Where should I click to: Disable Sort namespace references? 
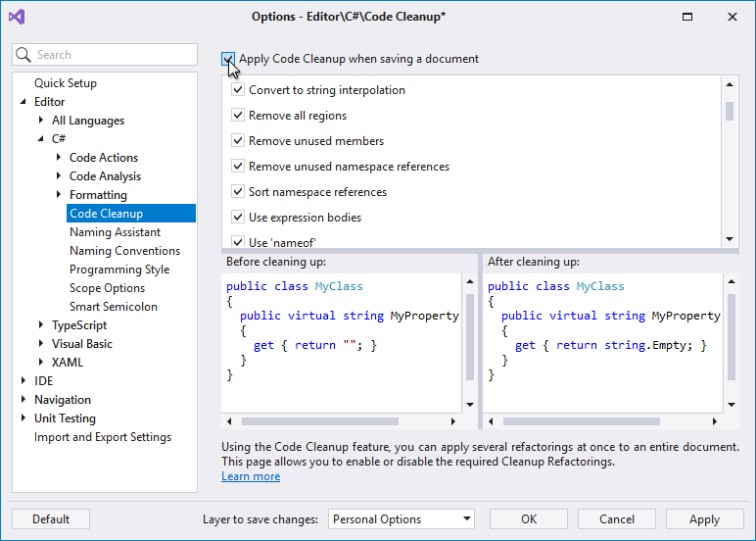click(x=238, y=192)
